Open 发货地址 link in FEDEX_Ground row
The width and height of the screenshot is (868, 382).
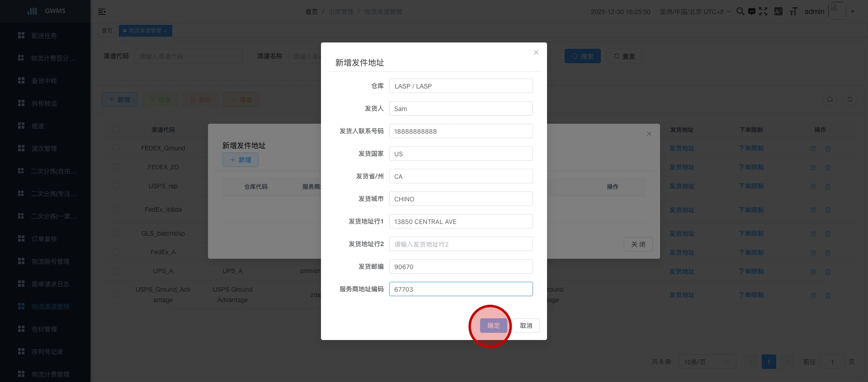tap(682, 148)
